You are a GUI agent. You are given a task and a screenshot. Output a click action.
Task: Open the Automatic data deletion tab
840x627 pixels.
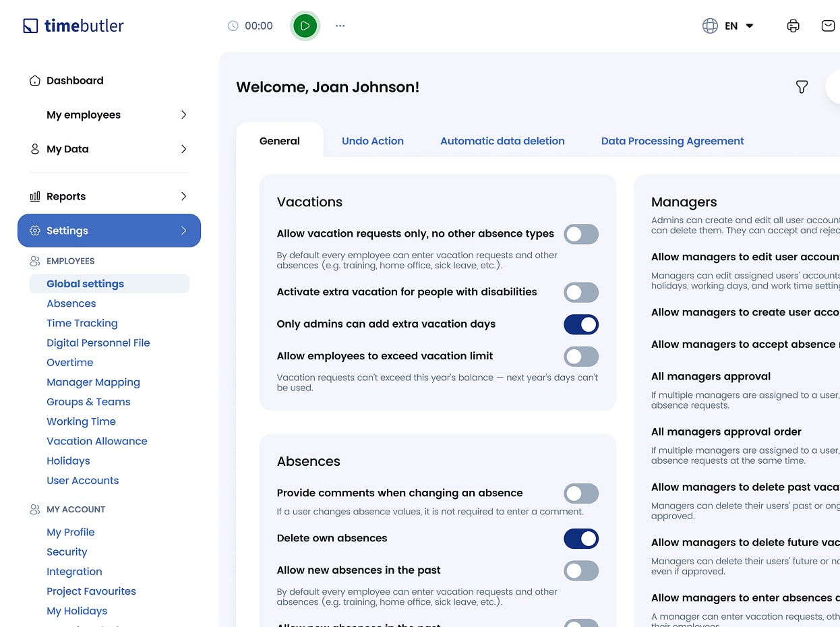(502, 142)
